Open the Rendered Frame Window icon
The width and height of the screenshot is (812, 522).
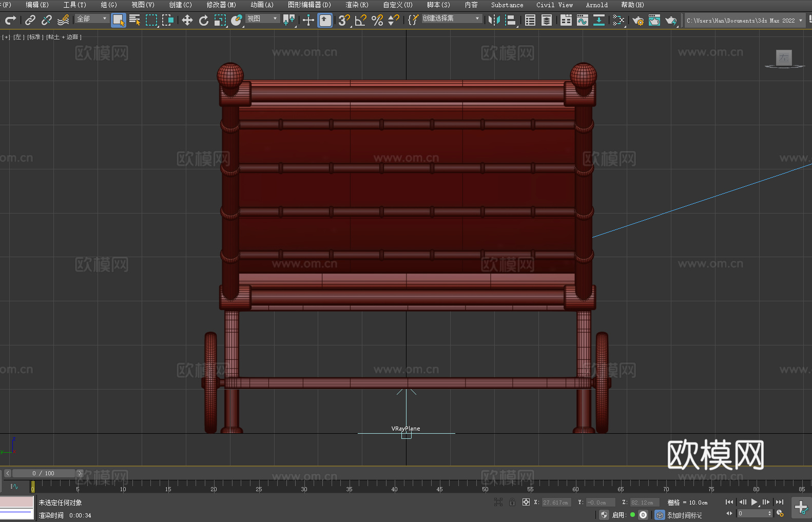[x=654, y=20]
